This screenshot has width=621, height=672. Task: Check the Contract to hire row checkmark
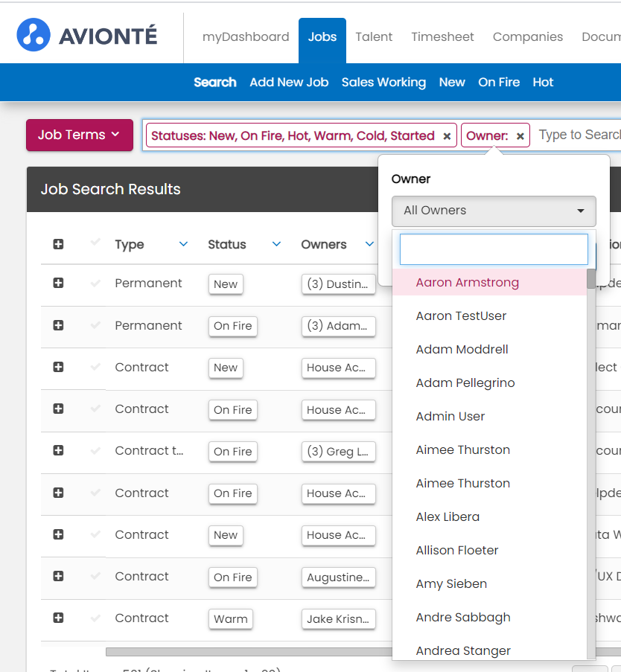tap(95, 450)
